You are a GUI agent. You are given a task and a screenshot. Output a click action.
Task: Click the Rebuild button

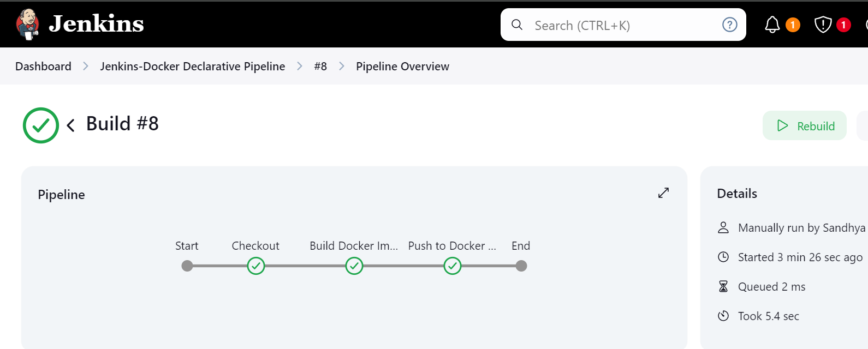805,126
